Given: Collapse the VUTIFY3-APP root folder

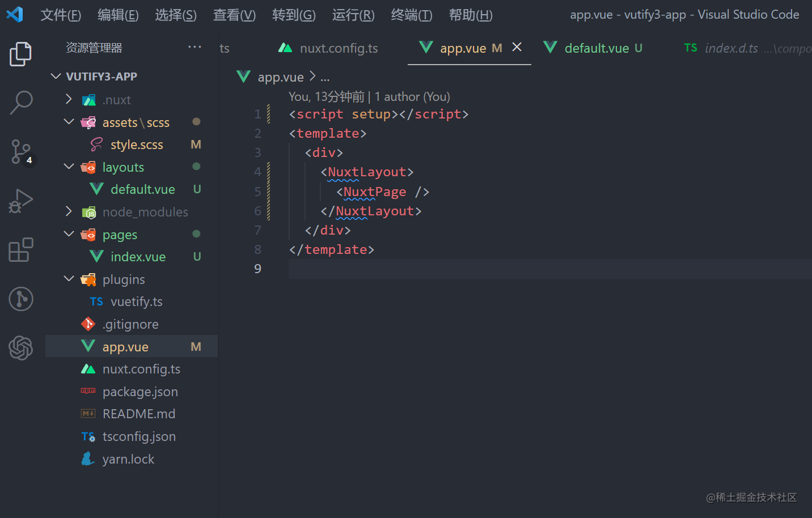Looking at the screenshot, I should tap(56, 76).
